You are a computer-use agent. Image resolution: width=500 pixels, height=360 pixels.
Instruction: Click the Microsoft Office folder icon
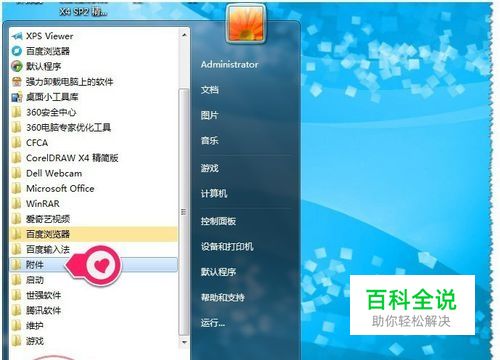17,189
